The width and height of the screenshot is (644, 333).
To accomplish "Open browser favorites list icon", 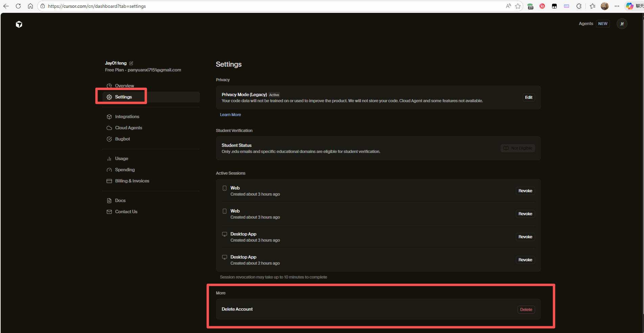I will coord(593,6).
